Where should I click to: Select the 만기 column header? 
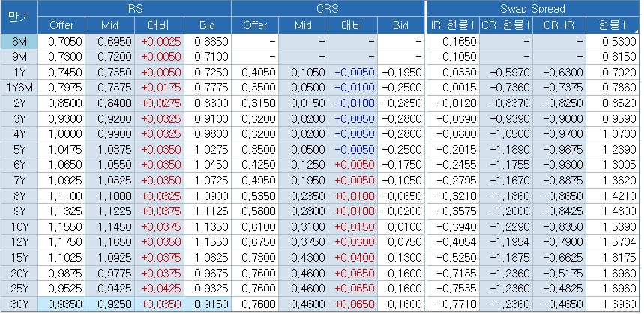pyautogui.click(x=18, y=16)
